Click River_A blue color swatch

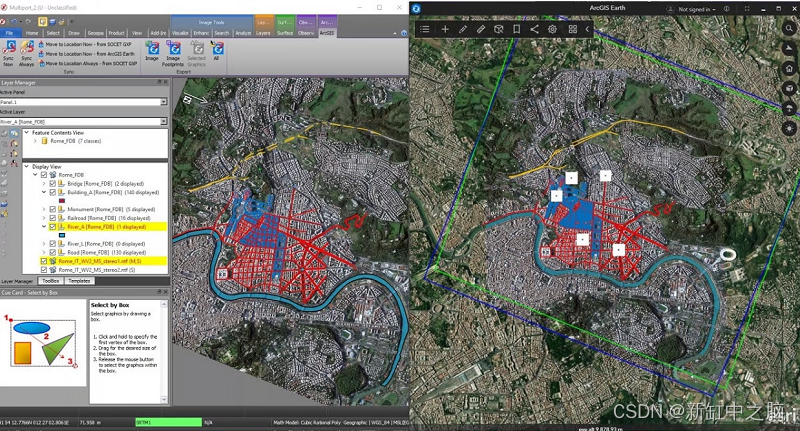(x=62, y=235)
